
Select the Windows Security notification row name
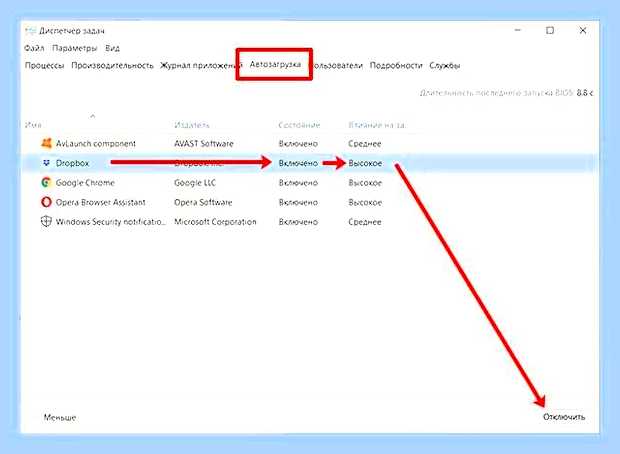(x=111, y=222)
